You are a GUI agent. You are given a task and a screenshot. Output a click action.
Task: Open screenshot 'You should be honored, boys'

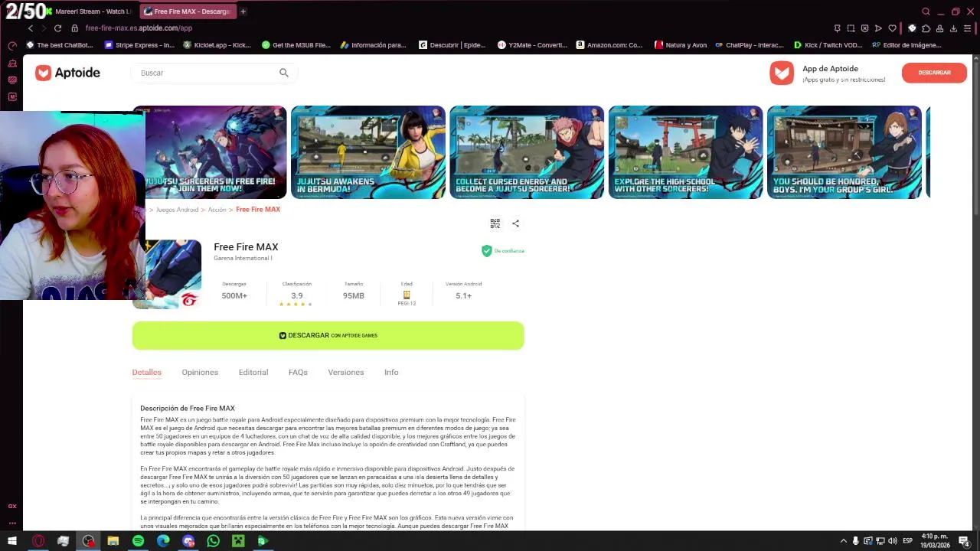tap(844, 152)
